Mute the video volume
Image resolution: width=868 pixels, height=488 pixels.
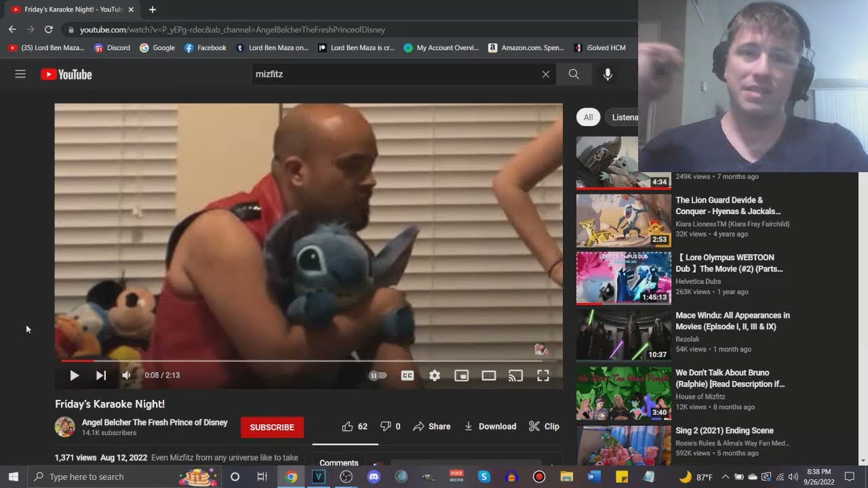click(x=126, y=375)
